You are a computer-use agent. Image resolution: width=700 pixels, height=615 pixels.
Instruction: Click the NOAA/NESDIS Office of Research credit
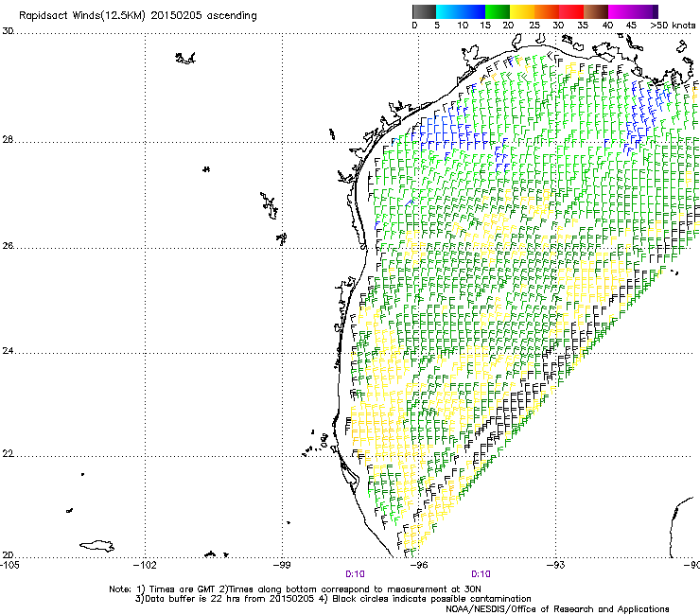[557, 609]
